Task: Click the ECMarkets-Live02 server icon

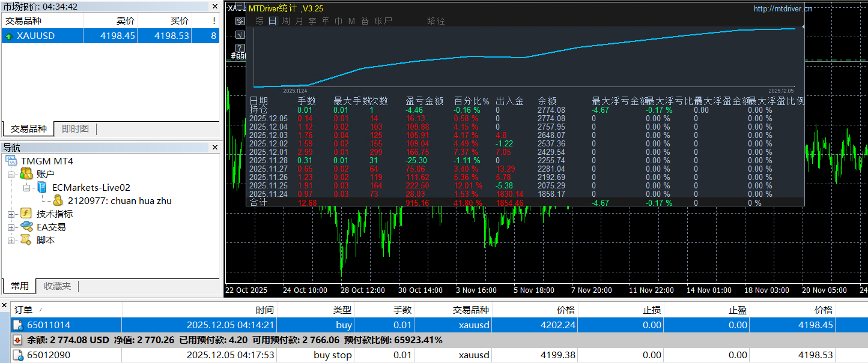Action: pos(42,187)
